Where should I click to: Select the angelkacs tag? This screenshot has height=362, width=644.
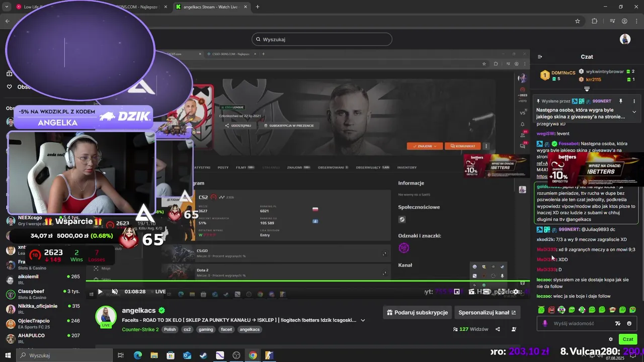click(x=250, y=330)
